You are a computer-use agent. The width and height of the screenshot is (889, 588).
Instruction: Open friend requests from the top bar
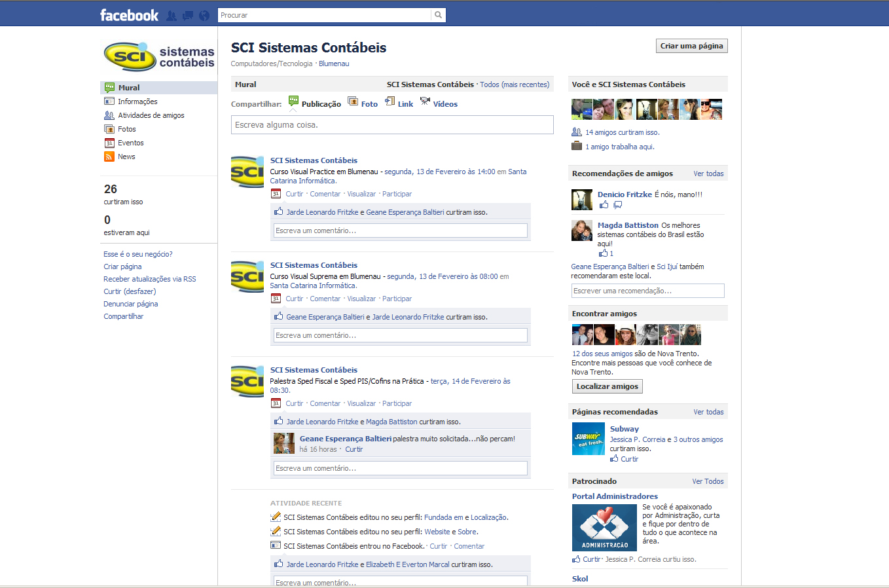coord(171,14)
